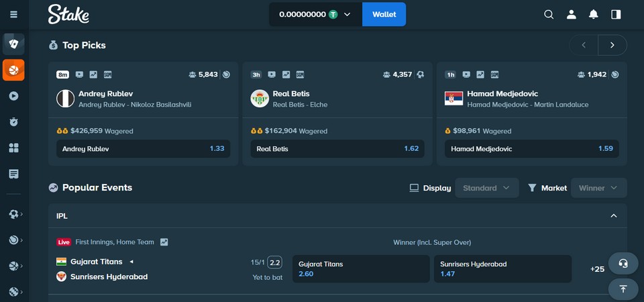This screenshot has width=644, height=302.
Task: Open the currency balance dropdown
Action: (315, 14)
